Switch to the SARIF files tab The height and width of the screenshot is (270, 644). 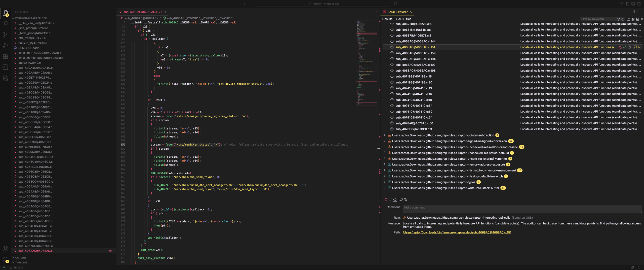point(404,19)
